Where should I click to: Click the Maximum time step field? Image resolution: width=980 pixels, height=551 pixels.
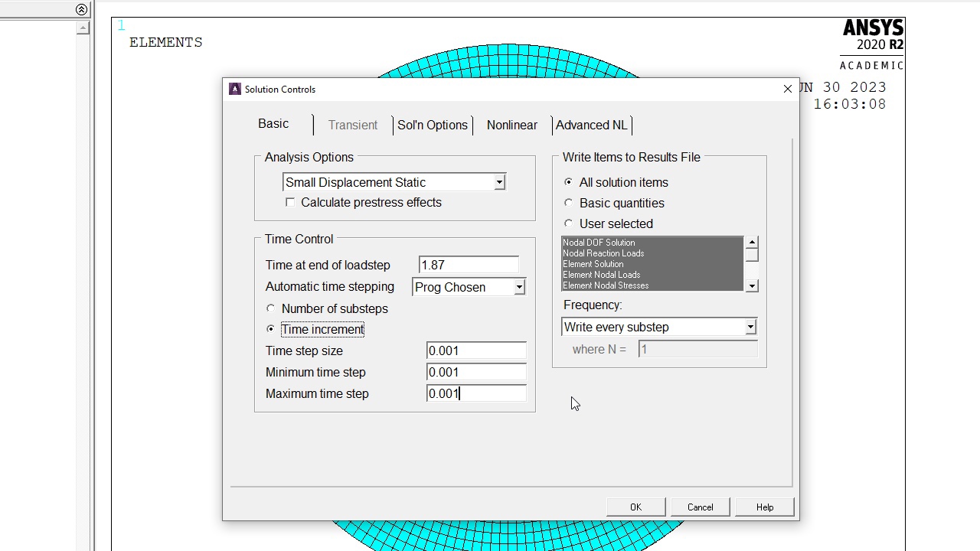[x=476, y=393]
